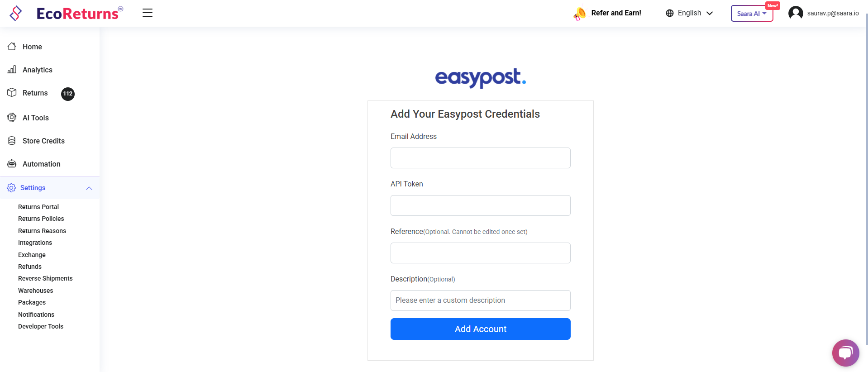Image resolution: width=868 pixels, height=372 pixels.
Task: Click the Add Account button
Action: click(480, 329)
